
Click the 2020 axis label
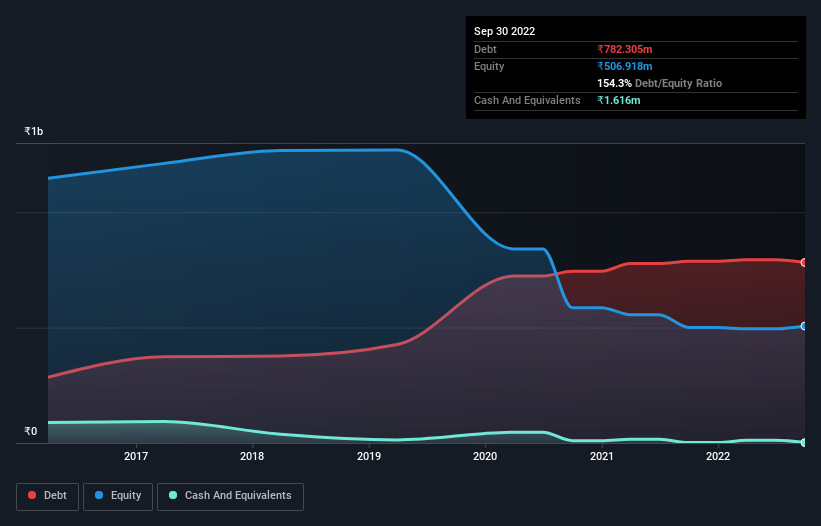pyautogui.click(x=485, y=456)
